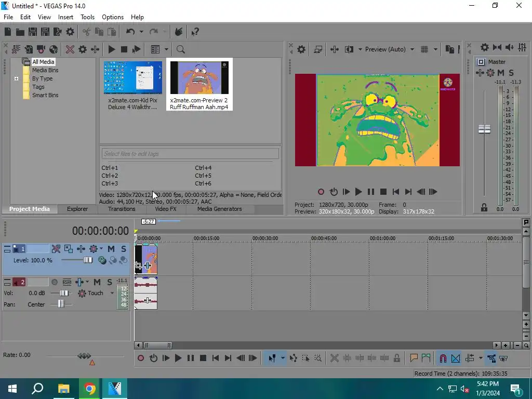Screen dimensions: 532x399
Task: Switch to the Media Generators tab
Action: coord(220,209)
